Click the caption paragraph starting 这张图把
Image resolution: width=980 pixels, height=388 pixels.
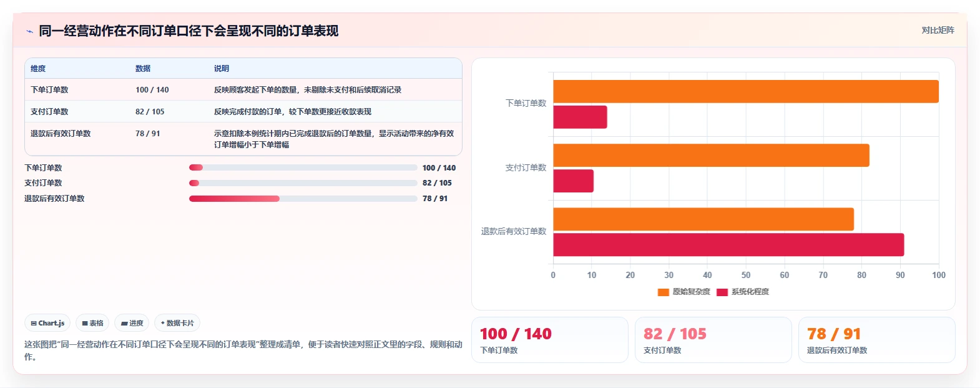[x=243, y=351]
